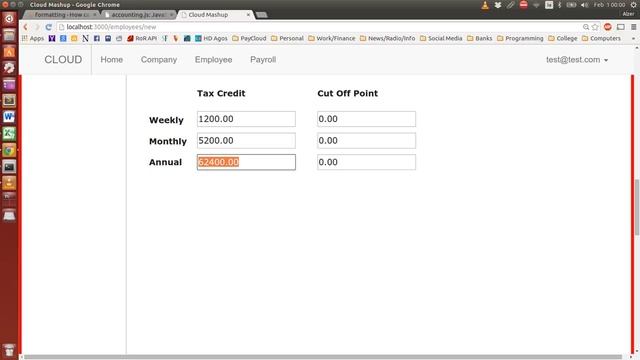Viewport: 640px width, 360px height.
Task: Open the Company nav item
Action: [x=159, y=60]
